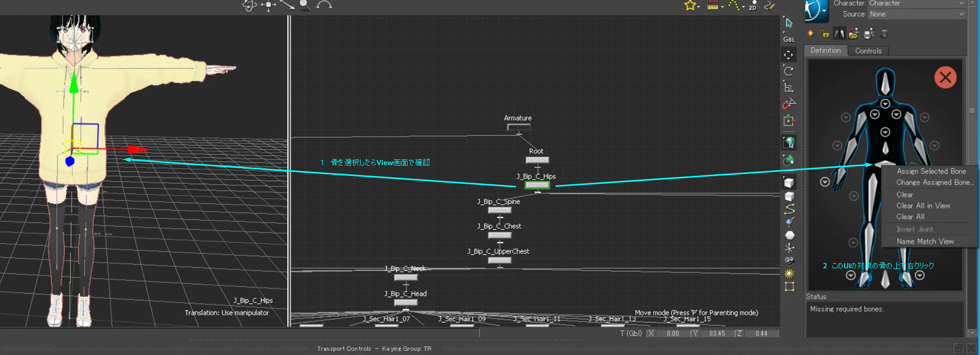The height and width of the screenshot is (355, 980).
Task: Click the Y translation value field
Action: (717, 333)
